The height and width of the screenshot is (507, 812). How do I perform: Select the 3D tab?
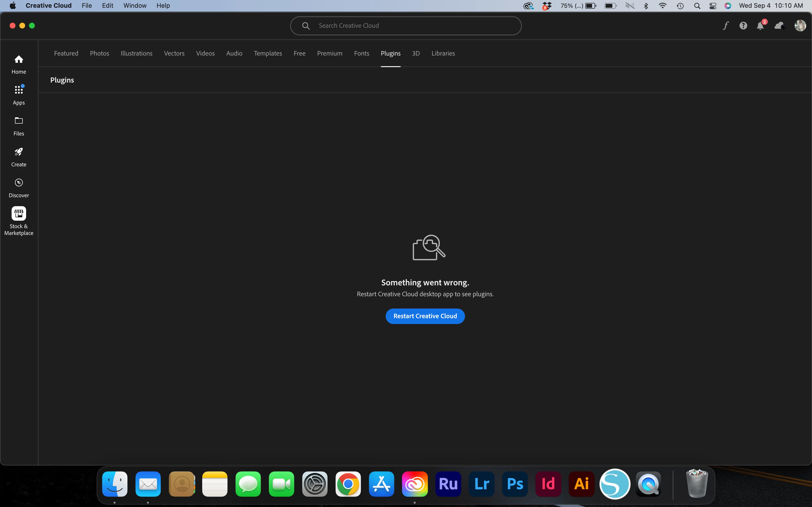416,53
